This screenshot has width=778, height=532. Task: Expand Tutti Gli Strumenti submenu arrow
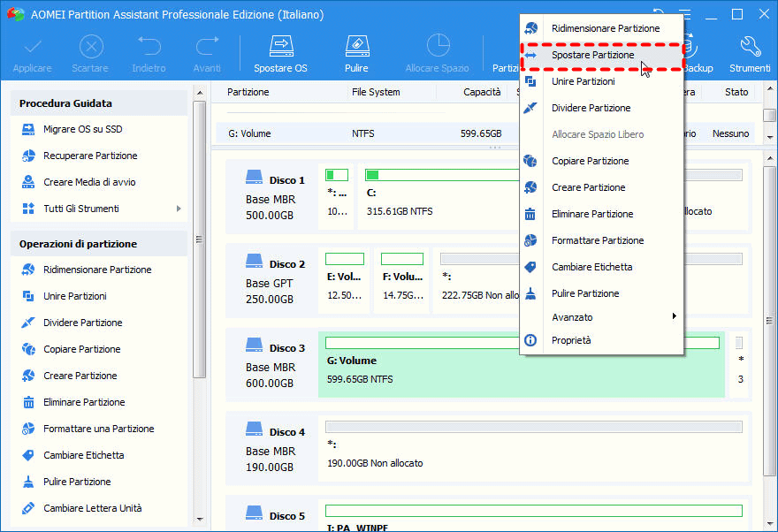179,209
